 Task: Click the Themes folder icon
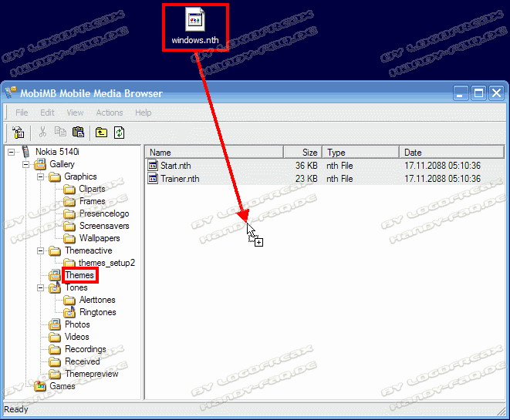coord(55,275)
